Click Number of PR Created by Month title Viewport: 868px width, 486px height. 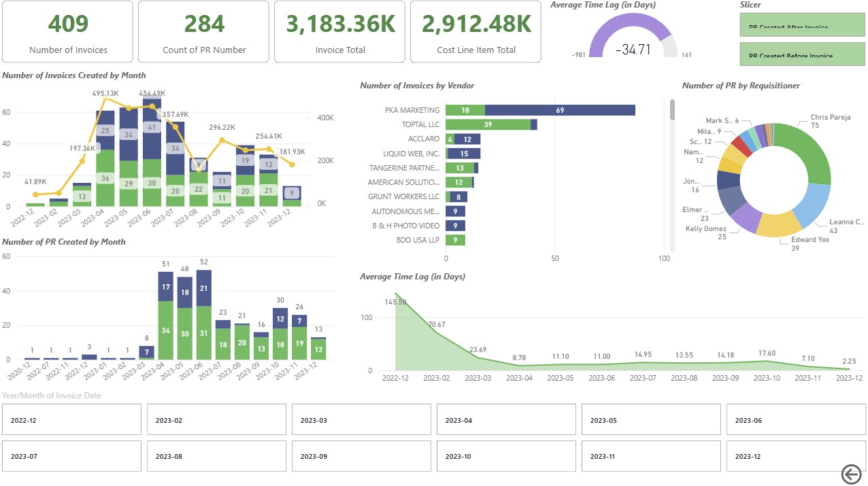coord(64,241)
